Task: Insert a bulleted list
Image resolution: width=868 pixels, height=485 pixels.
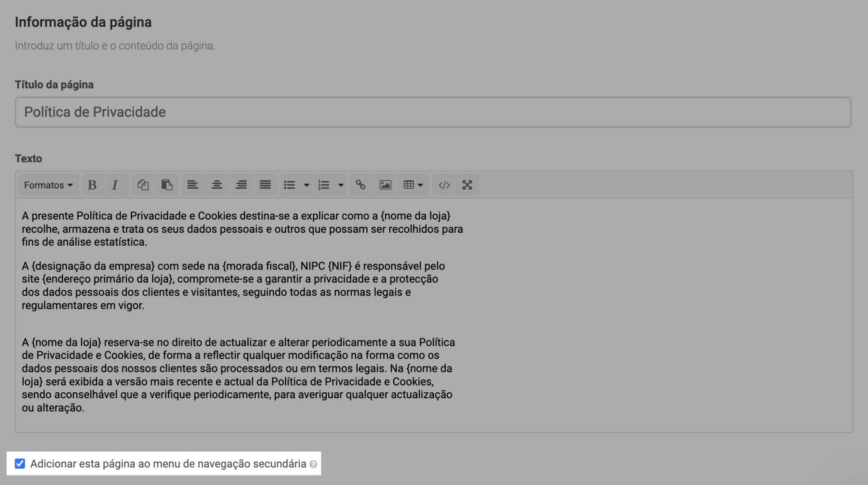Action: [289, 185]
